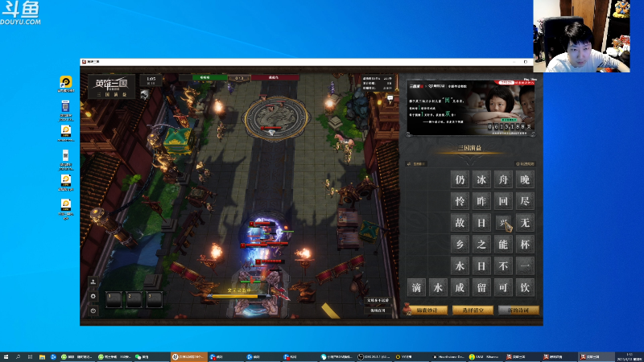The height and width of the screenshot is (362, 644).
Task: Open the third desktop shortcut icon
Action: pos(66,134)
